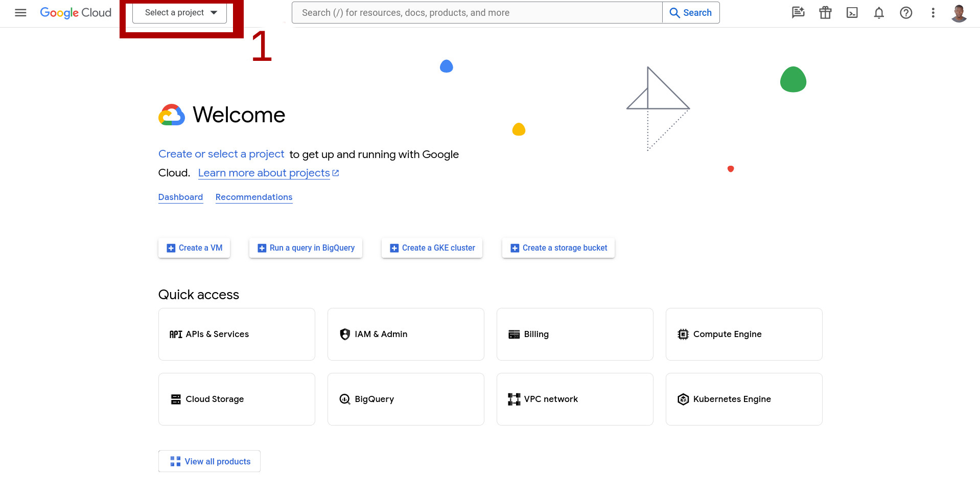Click the hexagon icon beside Kubernetes Engine

683,399
